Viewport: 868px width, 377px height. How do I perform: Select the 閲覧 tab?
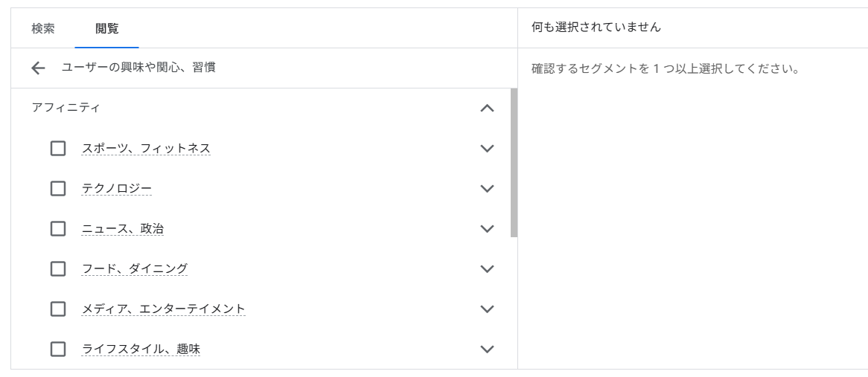[106, 28]
